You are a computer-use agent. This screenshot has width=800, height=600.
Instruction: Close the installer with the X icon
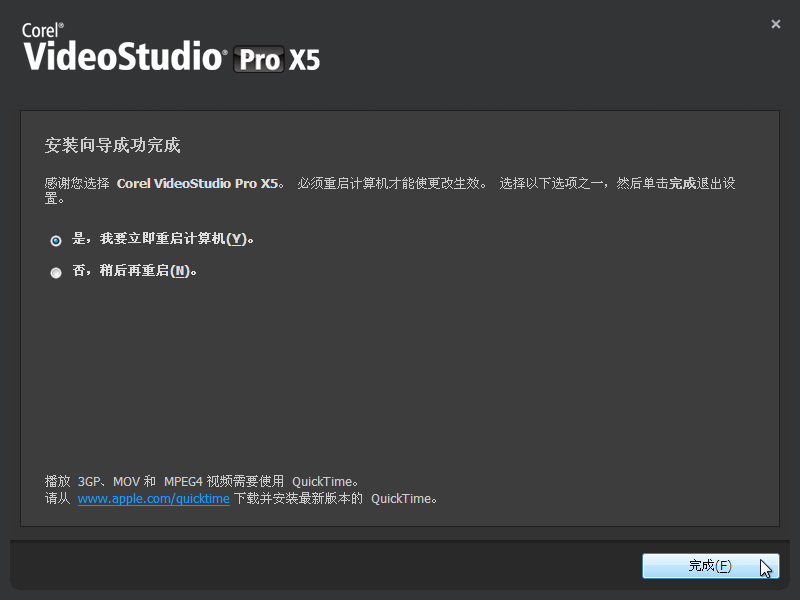click(x=776, y=24)
